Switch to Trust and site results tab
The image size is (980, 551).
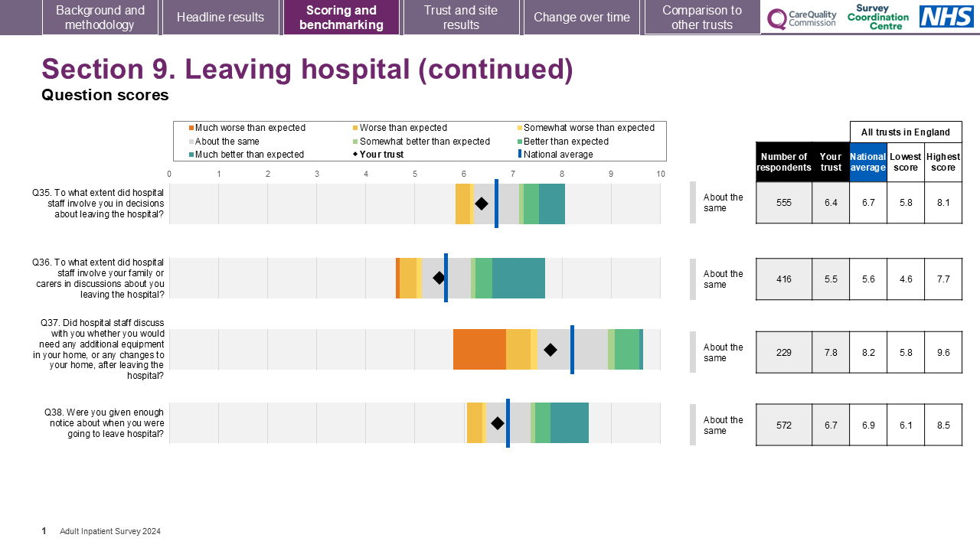coord(461,18)
